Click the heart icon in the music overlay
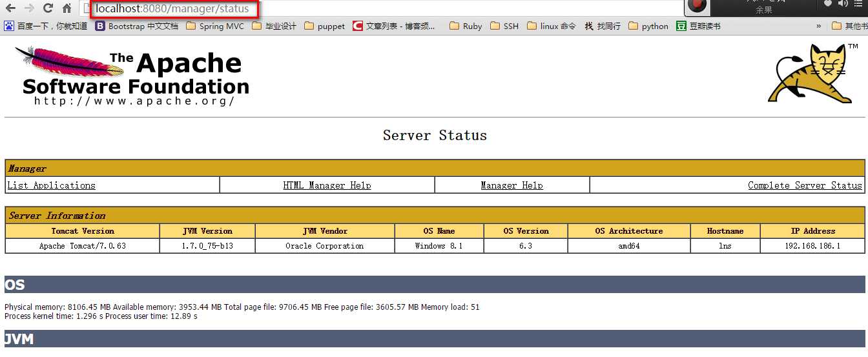 click(x=828, y=4)
